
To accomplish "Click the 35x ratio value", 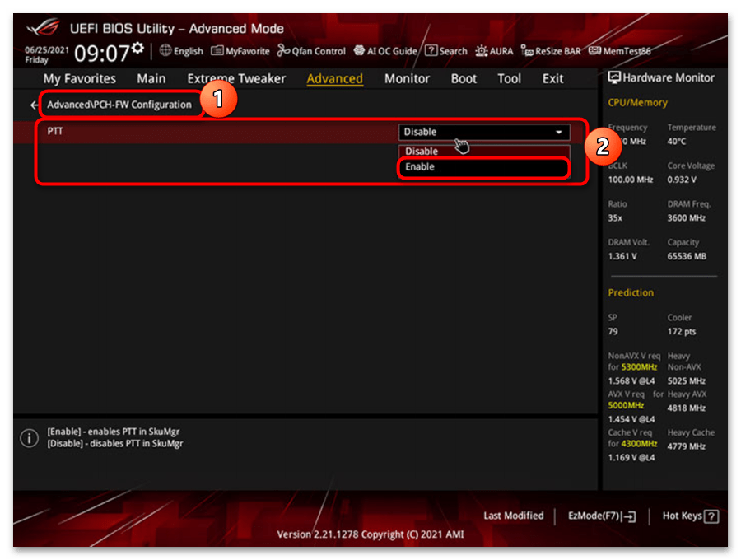I will point(615,218).
